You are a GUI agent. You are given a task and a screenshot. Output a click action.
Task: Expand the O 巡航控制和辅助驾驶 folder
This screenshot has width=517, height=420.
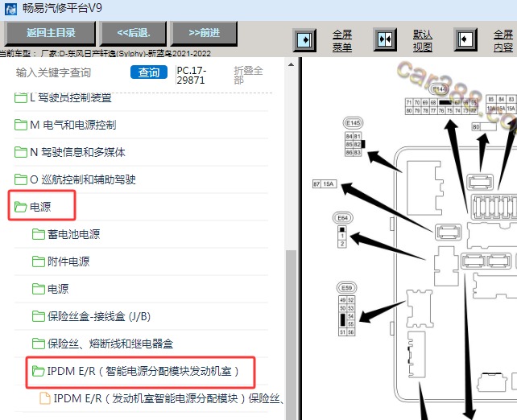tap(83, 179)
